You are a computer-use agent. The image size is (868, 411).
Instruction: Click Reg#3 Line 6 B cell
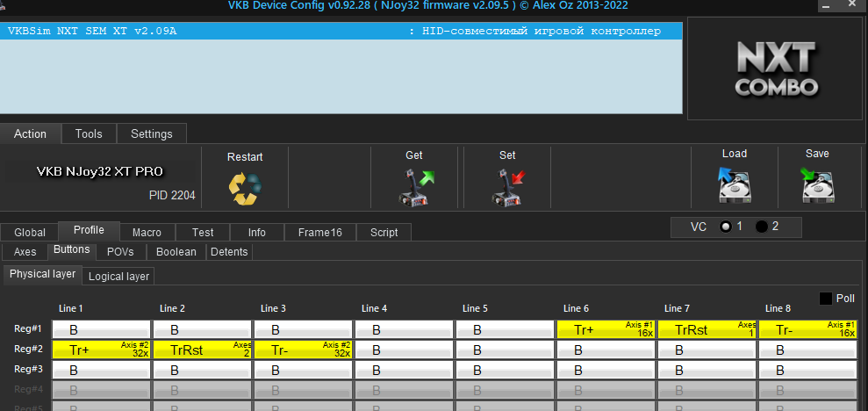coord(606,370)
